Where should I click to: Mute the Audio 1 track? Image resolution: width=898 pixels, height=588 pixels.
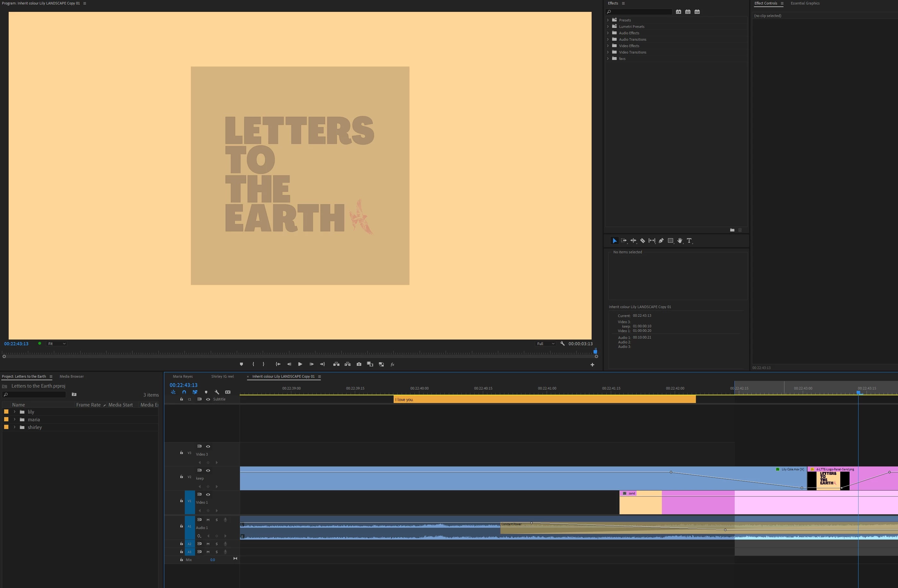click(208, 520)
